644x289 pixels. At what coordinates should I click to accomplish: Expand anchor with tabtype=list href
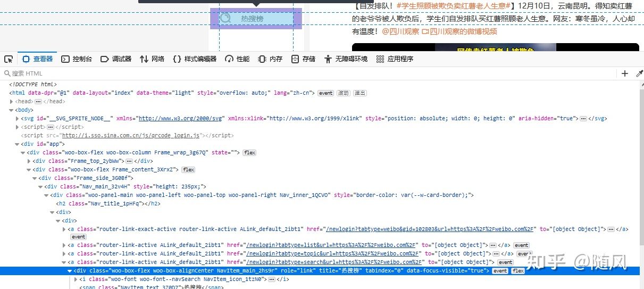point(64,245)
